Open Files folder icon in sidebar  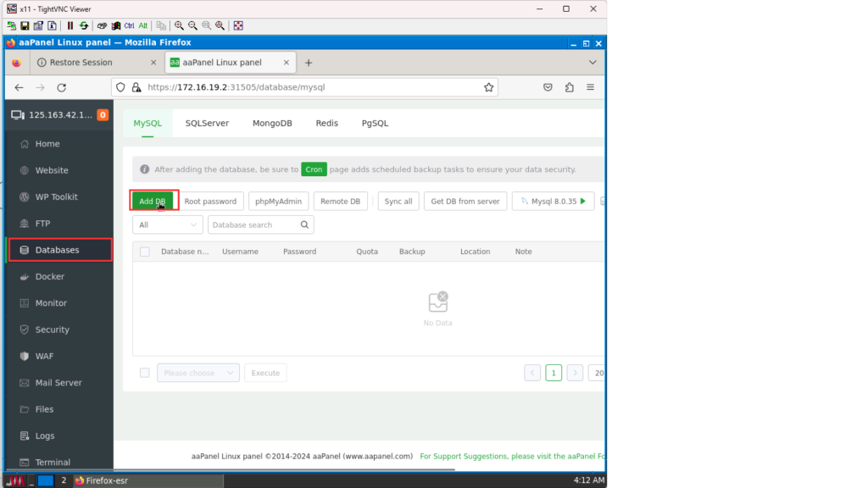click(25, 409)
